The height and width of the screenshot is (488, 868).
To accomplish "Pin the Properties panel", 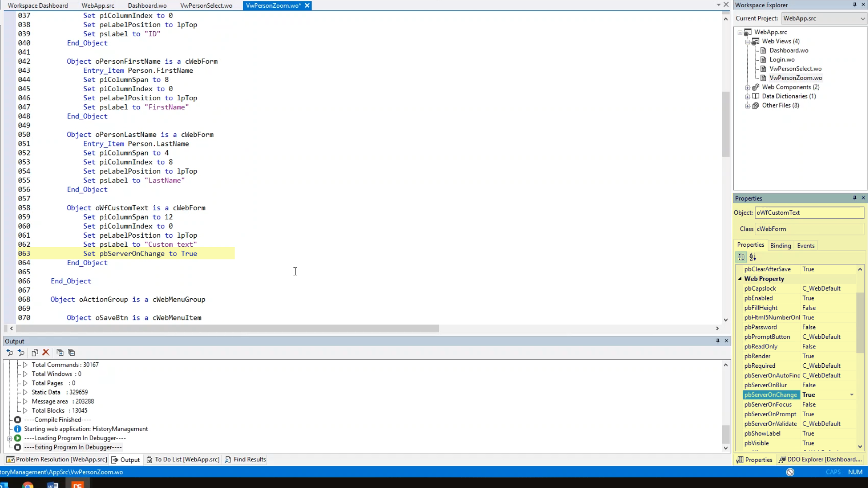I will pyautogui.click(x=854, y=198).
